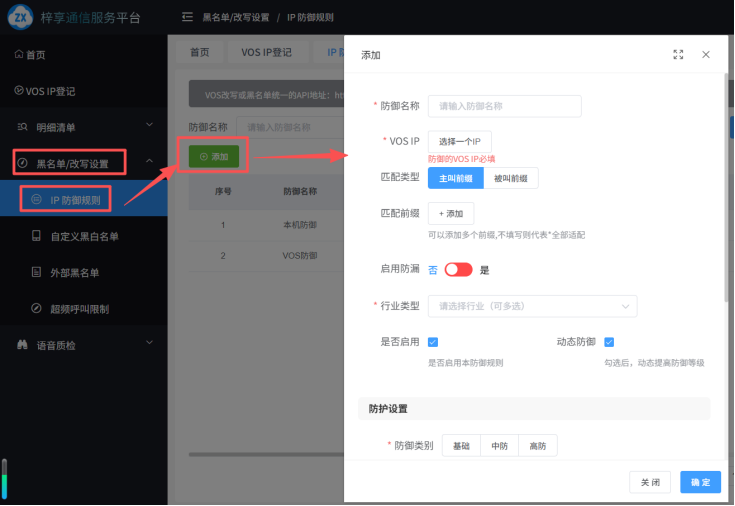The height and width of the screenshot is (506, 735).
Task: Click the table horizontal scrollbar
Action: (266, 454)
